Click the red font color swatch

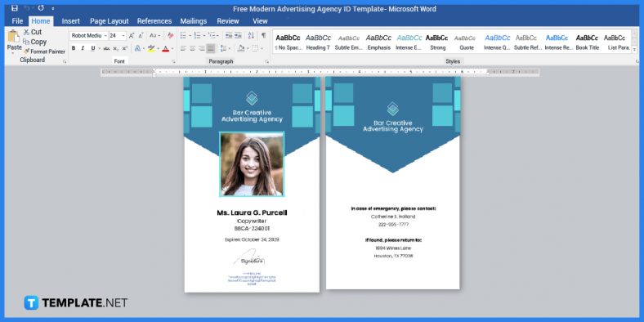[x=166, y=48]
